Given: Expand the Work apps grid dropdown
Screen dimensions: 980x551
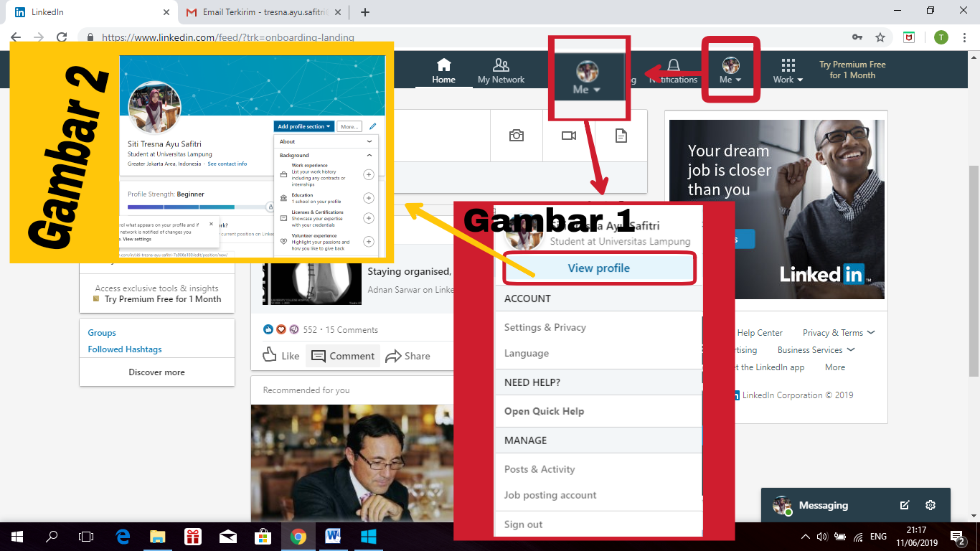Looking at the screenshot, I should tap(788, 71).
